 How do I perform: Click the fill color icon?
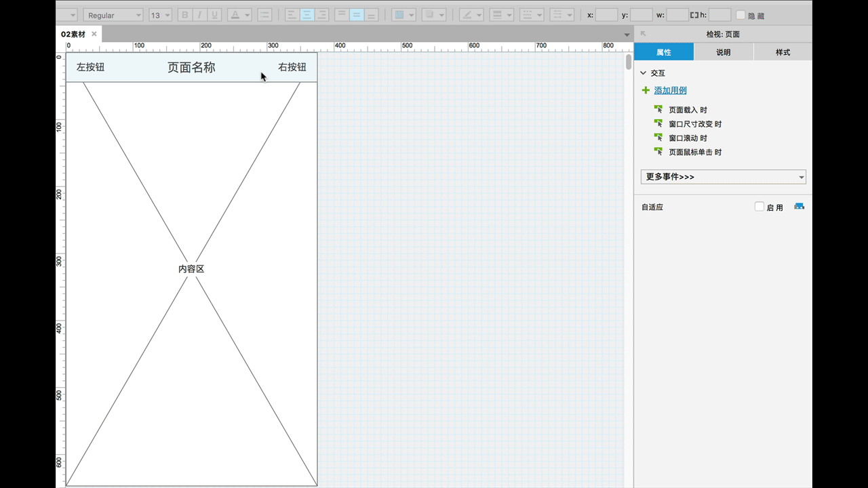pos(399,15)
